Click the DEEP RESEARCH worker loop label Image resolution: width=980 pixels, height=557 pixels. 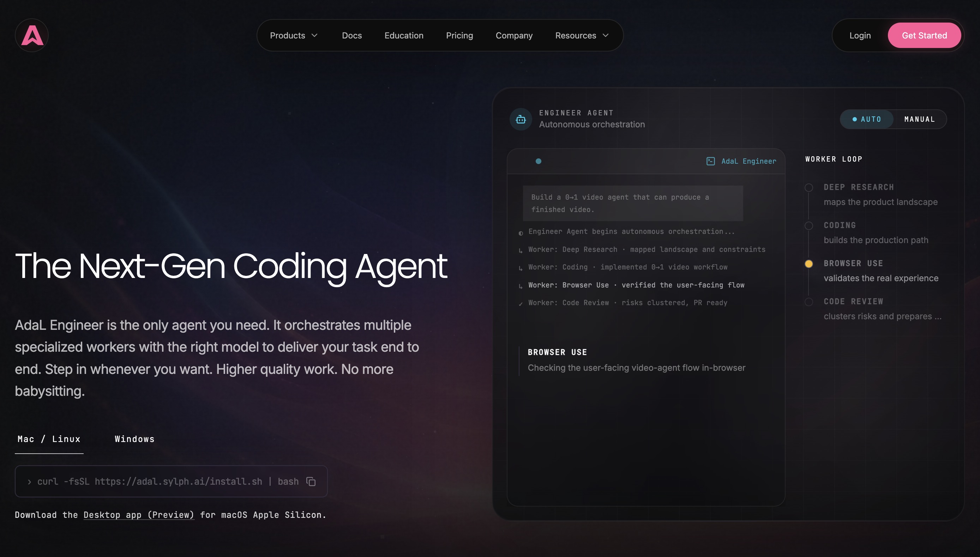point(859,187)
